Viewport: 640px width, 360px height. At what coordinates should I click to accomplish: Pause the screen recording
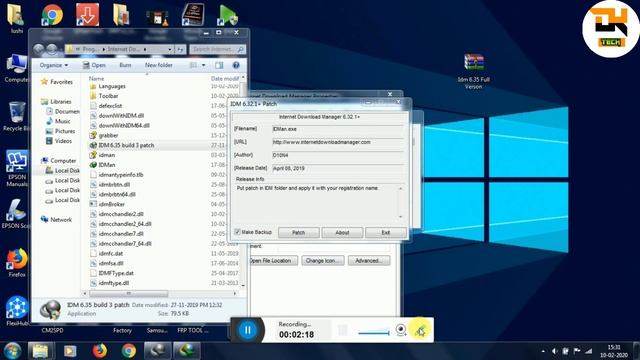coord(247,330)
